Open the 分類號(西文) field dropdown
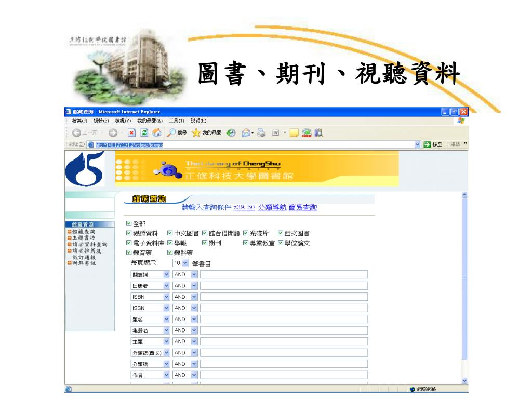Image resolution: width=532 pixels, height=399 pixels. click(x=150, y=353)
